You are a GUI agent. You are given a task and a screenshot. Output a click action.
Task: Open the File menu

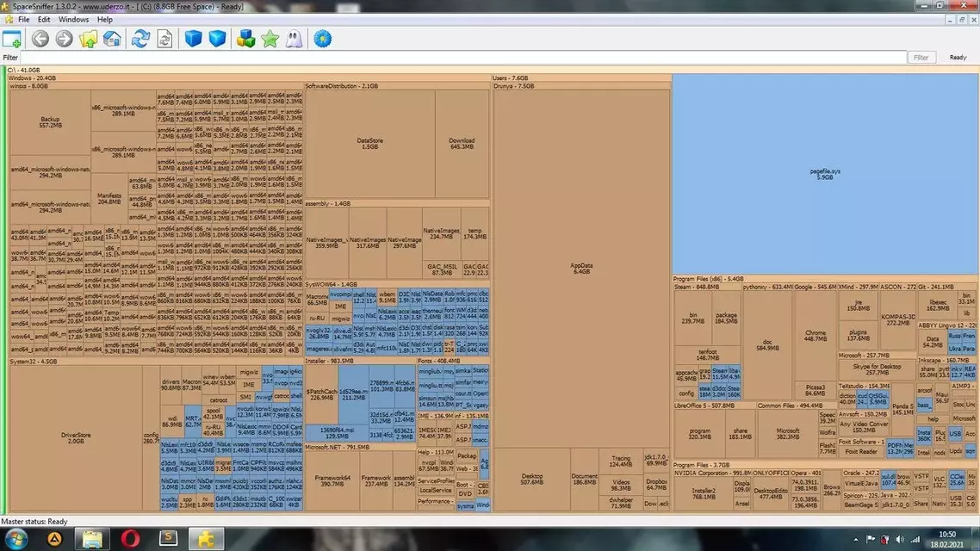click(x=24, y=19)
